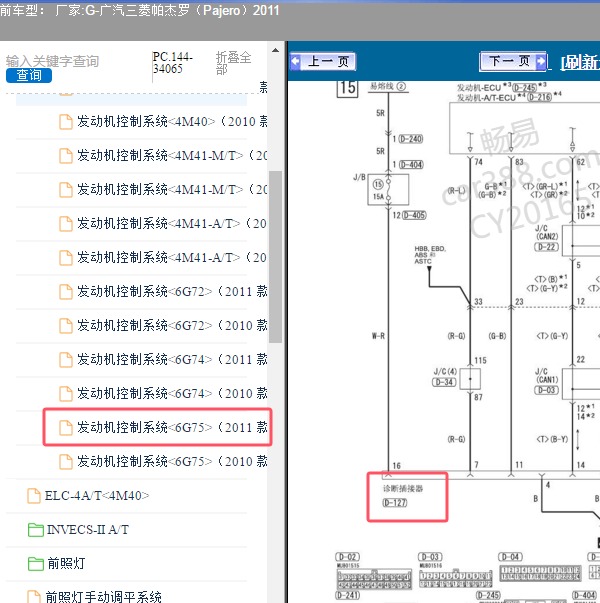
Task: Click the 15A fuse symbol in J/B
Action: pos(388,189)
